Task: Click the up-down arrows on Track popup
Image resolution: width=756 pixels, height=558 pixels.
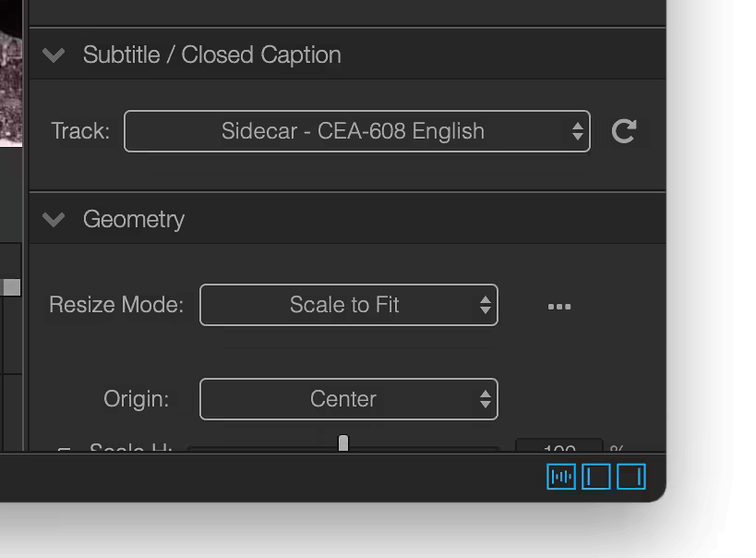Action: tap(578, 131)
